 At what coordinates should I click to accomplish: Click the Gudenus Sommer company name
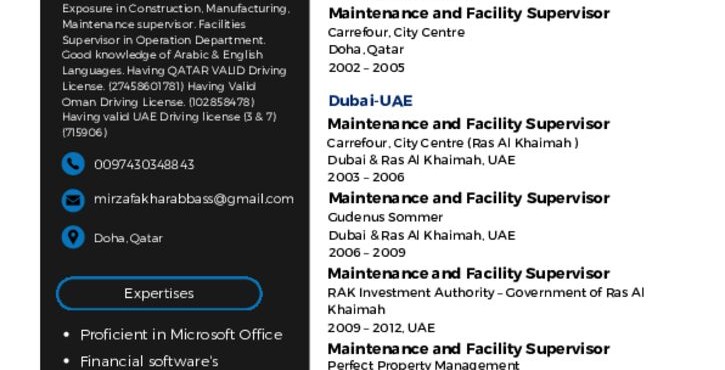385,217
